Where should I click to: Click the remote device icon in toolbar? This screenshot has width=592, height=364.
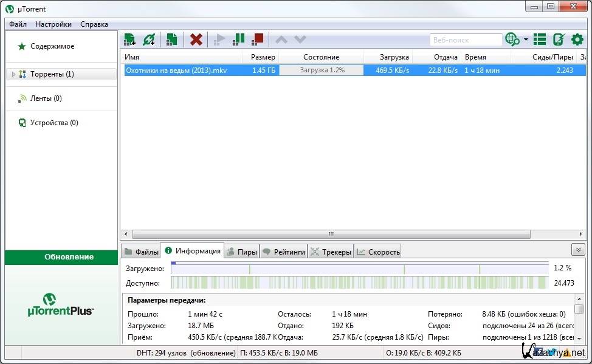(x=559, y=39)
